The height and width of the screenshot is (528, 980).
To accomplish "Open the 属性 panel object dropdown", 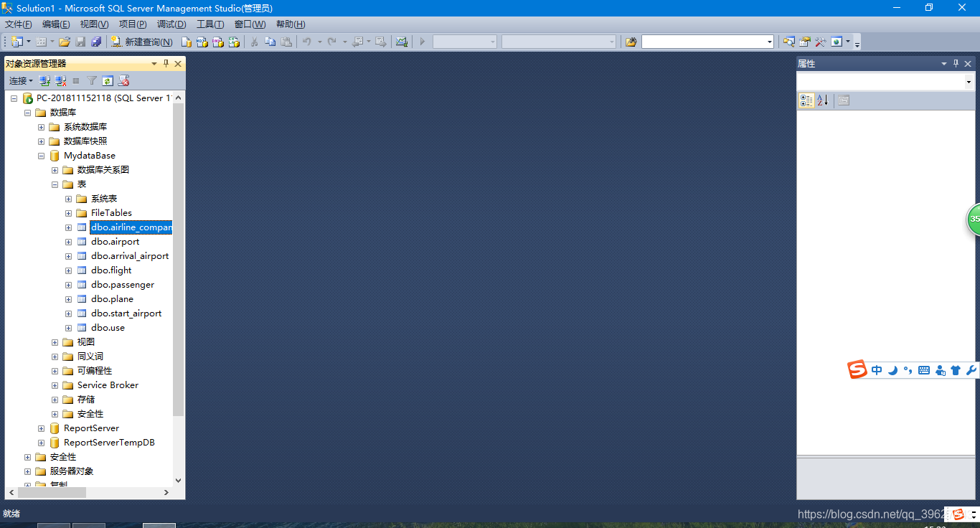I will tap(969, 82).
